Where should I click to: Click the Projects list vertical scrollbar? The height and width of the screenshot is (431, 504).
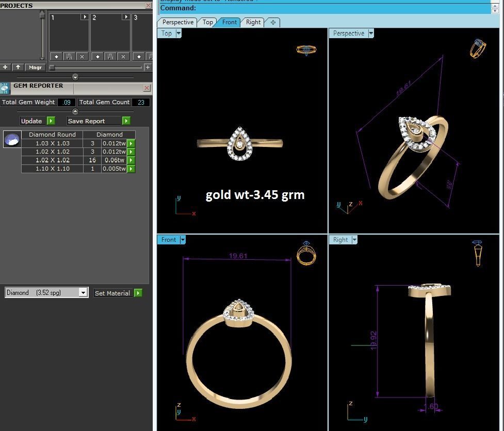42,35
